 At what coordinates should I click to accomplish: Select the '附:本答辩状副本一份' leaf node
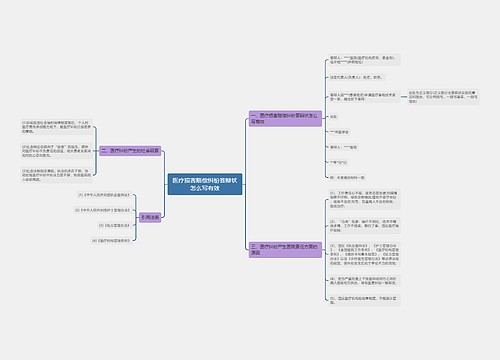pos(347,178)
